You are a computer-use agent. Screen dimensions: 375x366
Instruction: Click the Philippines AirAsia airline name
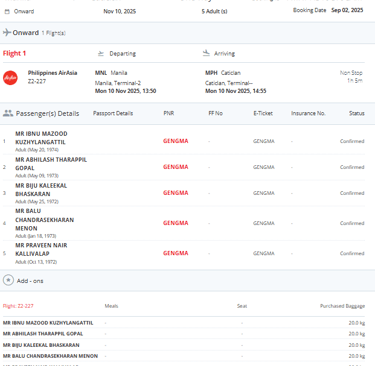[x=52, y=73]
